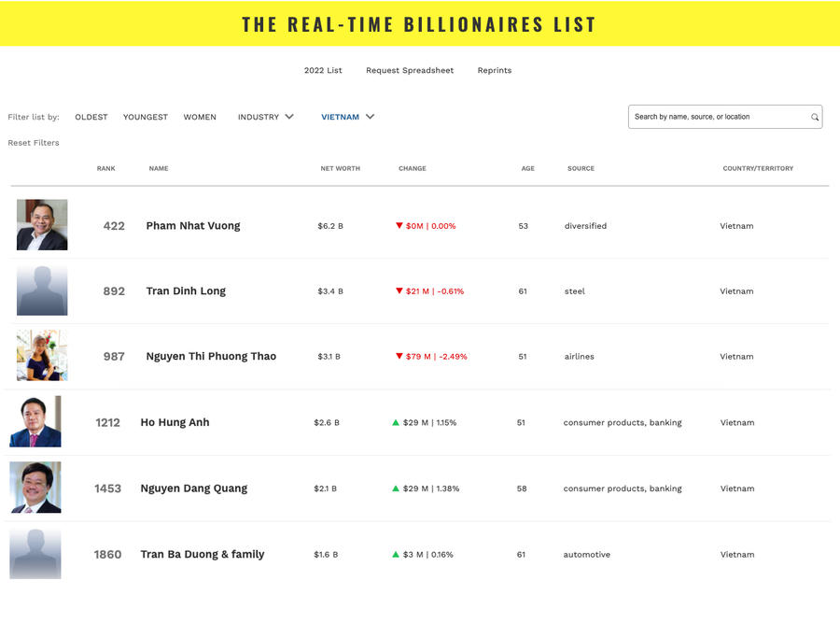Click Ho Hung Anh's portrait thumbnail
The width and height of the screenshot is (840, 637).
tap(35, 422)
